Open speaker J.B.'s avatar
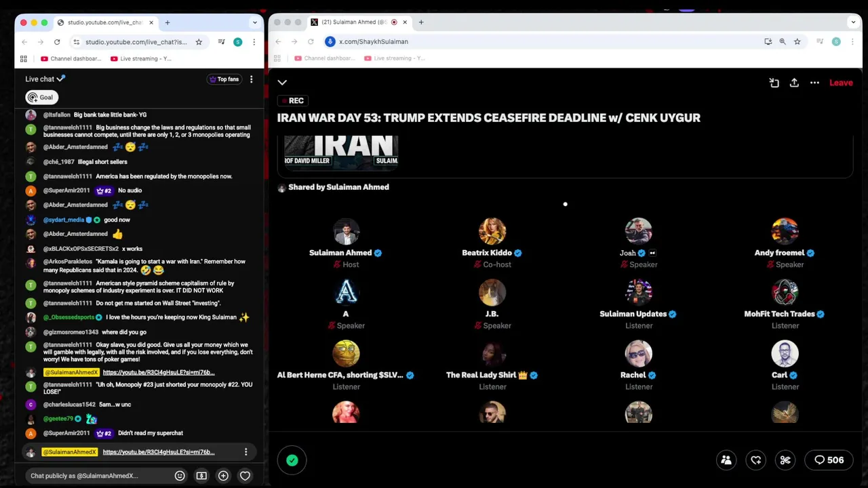The height and width of the screenshot is (488, 868). point(492,292)
